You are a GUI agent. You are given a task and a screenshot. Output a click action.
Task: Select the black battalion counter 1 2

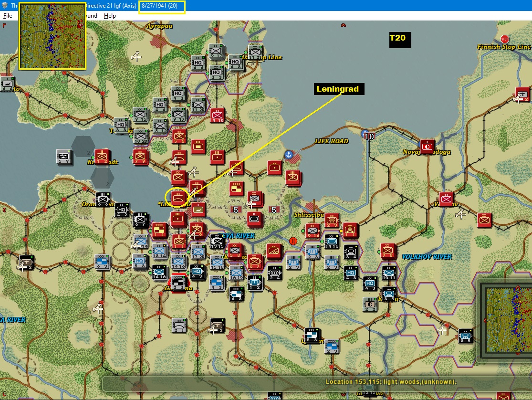click(255, 283)
